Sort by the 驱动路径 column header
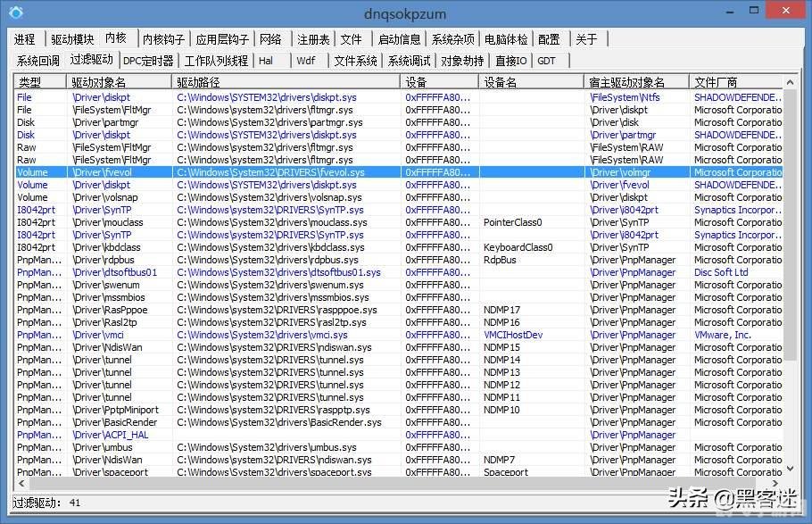The width and height of the screenshot is (812, 524). click(x=286, y=82)
